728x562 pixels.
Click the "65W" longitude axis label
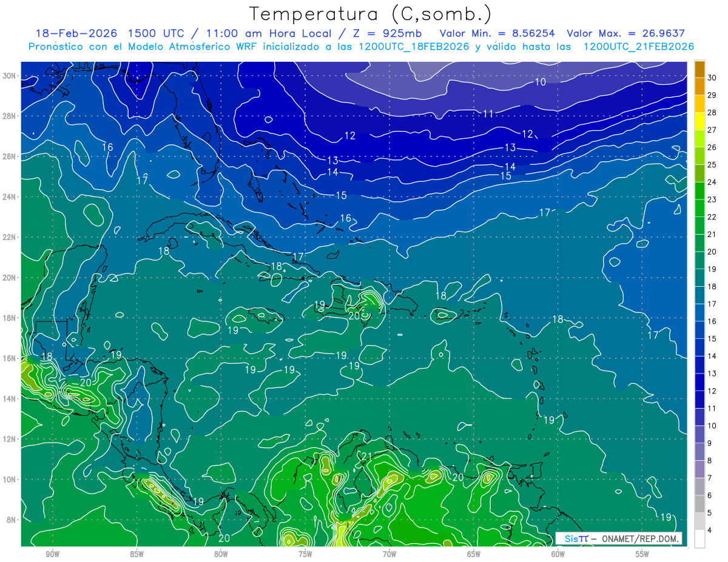coord(474,554)
